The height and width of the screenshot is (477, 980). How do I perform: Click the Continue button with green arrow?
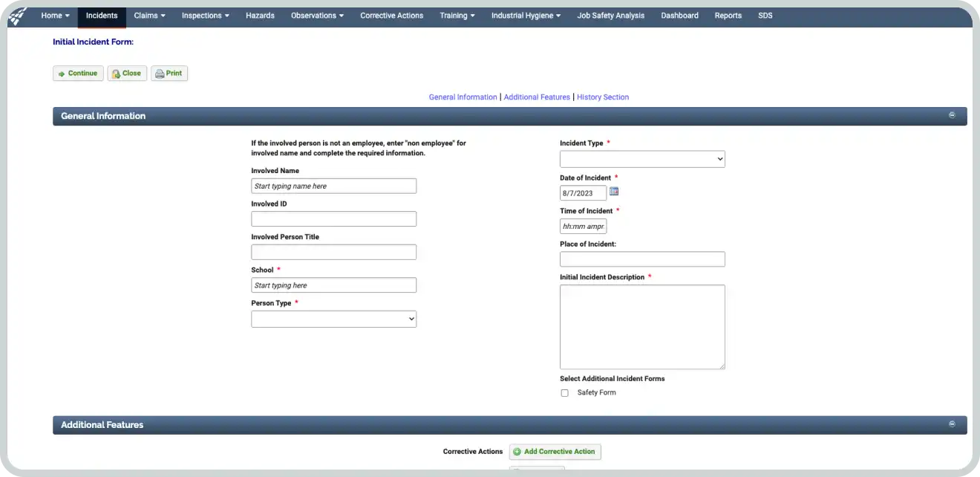click(x=78, y=74)
